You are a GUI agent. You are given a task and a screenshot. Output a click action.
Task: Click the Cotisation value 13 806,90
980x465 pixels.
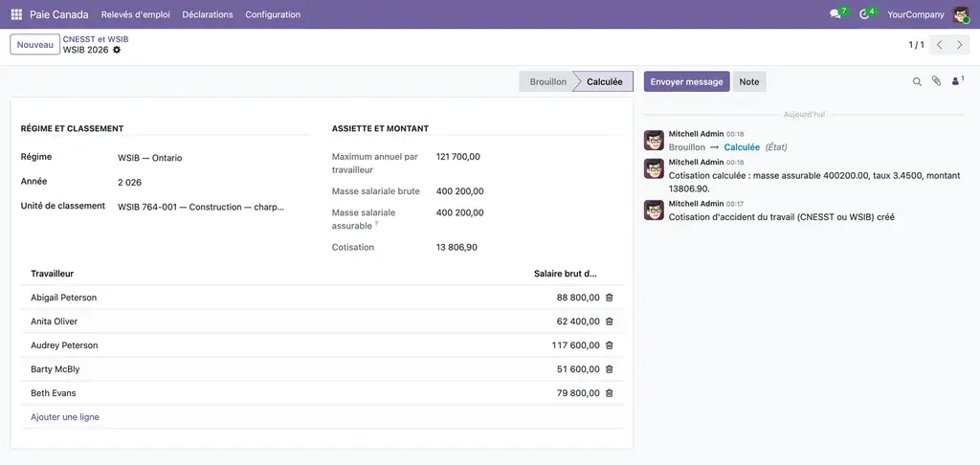click(457, 248)
